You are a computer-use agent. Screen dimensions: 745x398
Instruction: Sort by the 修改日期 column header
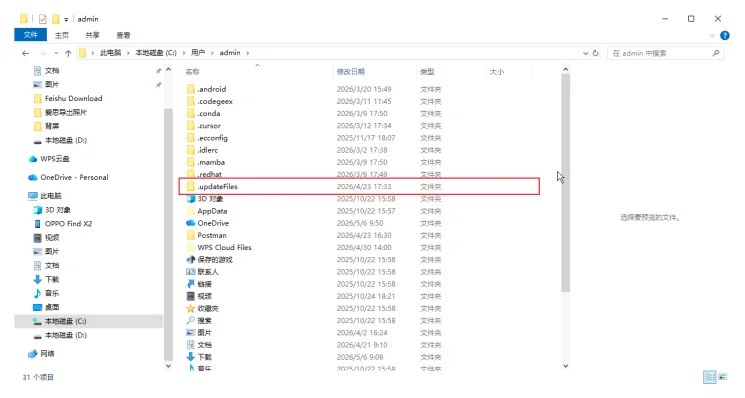(x=351, y=72)
